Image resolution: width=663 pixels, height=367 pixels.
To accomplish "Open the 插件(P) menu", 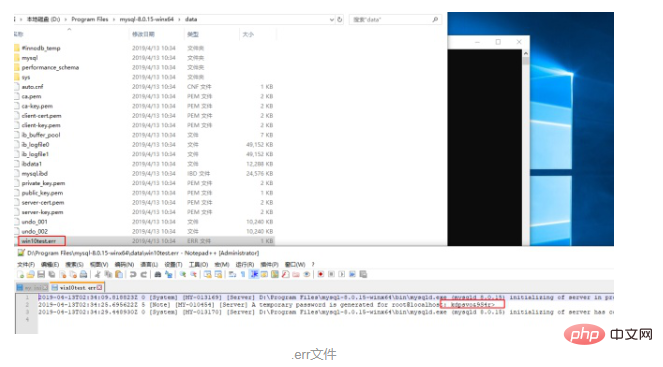I will pos(269,264).
